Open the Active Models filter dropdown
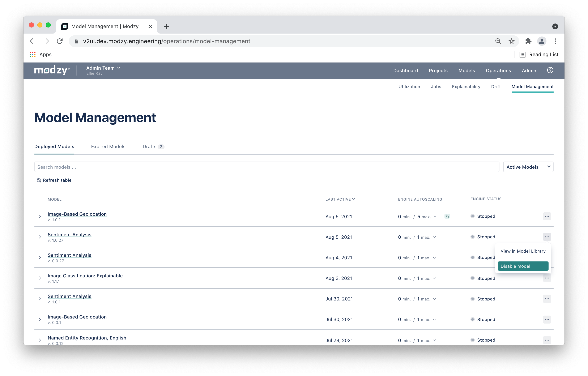This screenshot has width=588, height=376. pyautogui.click(x=528, y=167)
